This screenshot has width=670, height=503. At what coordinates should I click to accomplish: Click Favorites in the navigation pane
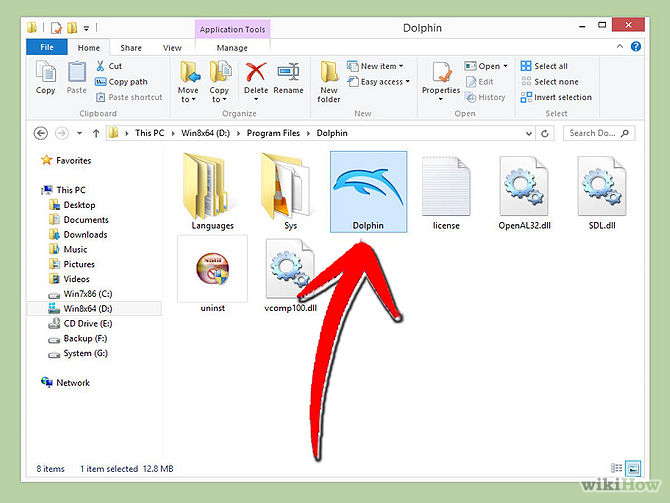[x=66, y=161]
